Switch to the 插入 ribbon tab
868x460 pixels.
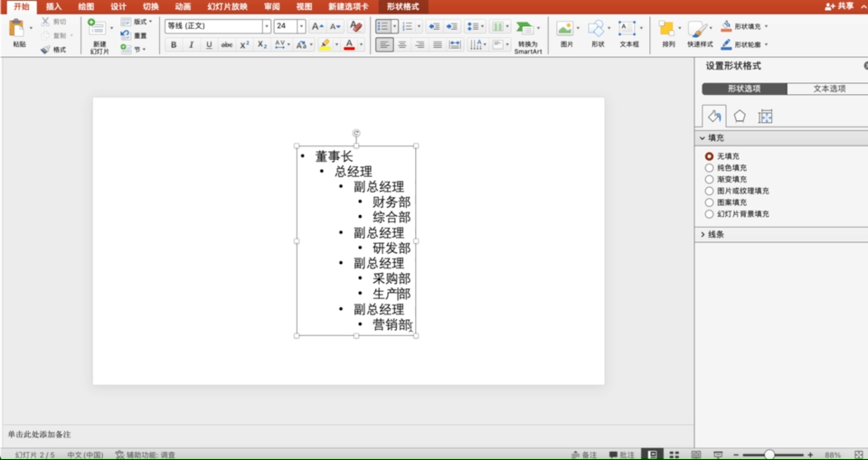(x=53, y=6)
